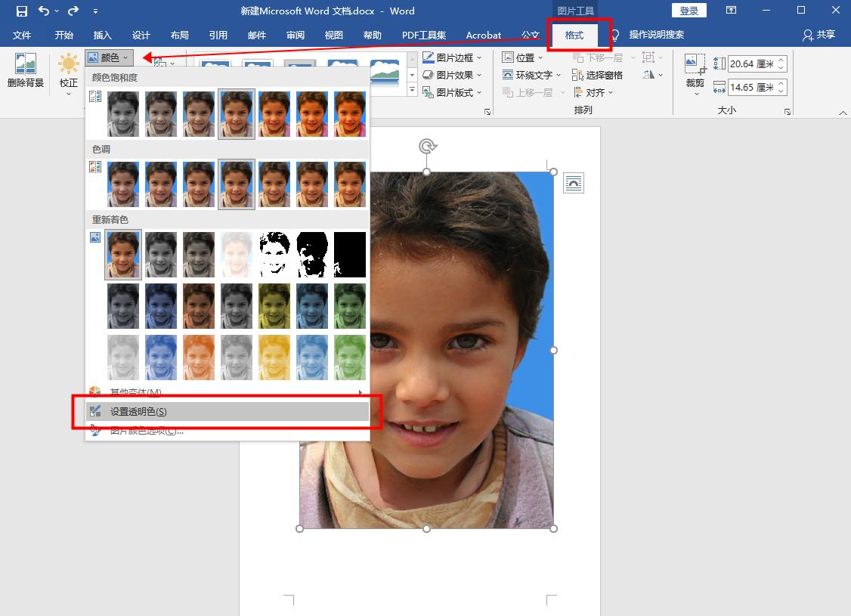Click the Share (共享) button
851x616 pixels.
coord(819,36)
